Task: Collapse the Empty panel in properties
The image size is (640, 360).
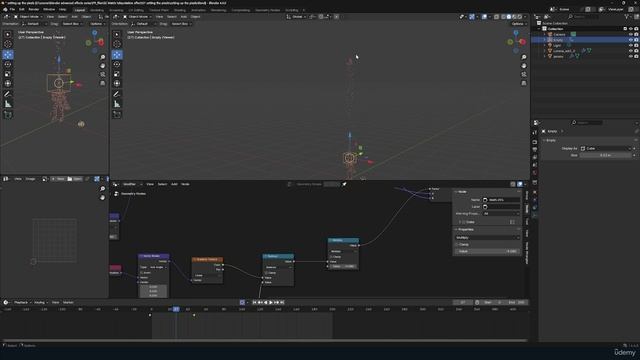Action: click(544, 140)
